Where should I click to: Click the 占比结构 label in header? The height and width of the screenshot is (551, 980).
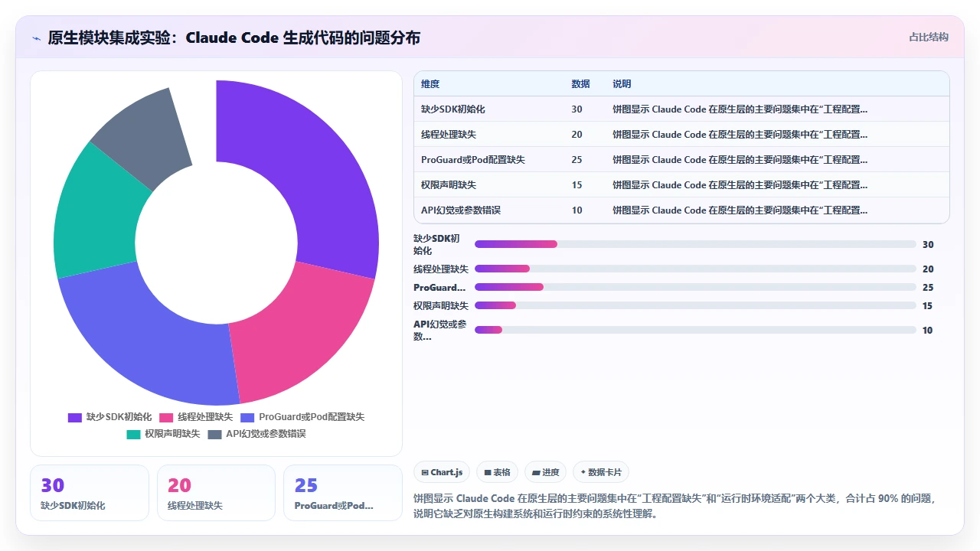929,37
